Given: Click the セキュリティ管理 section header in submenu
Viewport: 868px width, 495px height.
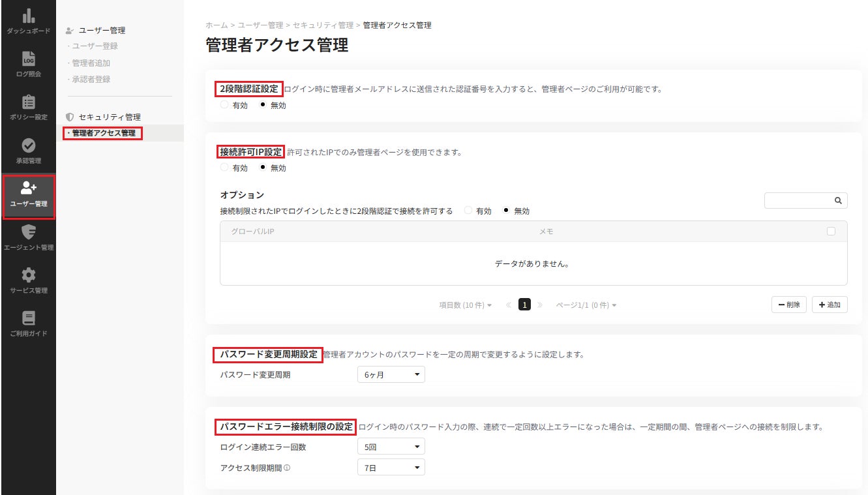Looking at the screenshot, I should pos(109,117).
